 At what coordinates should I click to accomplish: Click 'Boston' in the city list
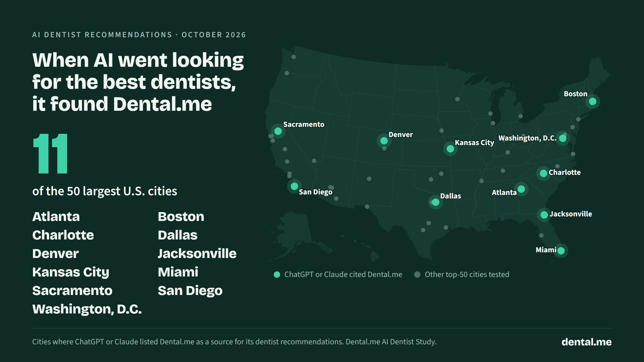[x=181, y=217]
